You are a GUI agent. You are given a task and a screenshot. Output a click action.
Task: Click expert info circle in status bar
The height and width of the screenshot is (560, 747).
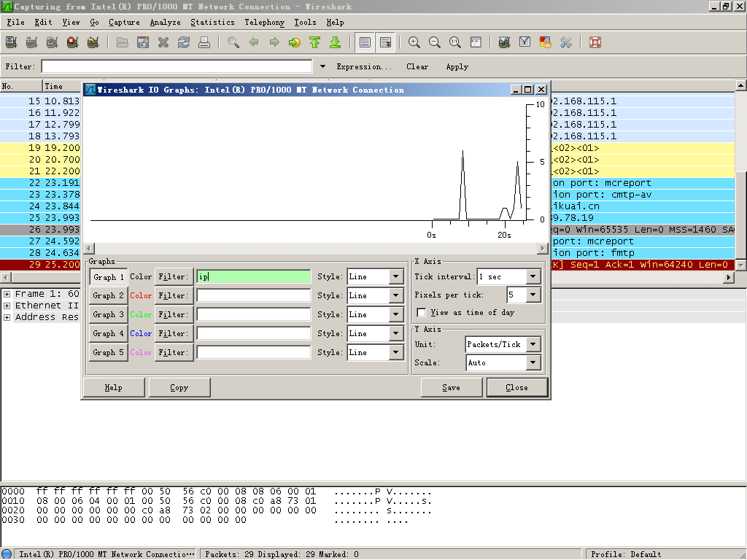pyautogui.click(x=7, y=554)
